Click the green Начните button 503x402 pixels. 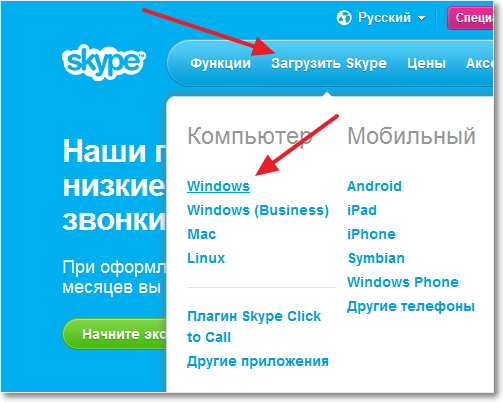click(114, 334)
